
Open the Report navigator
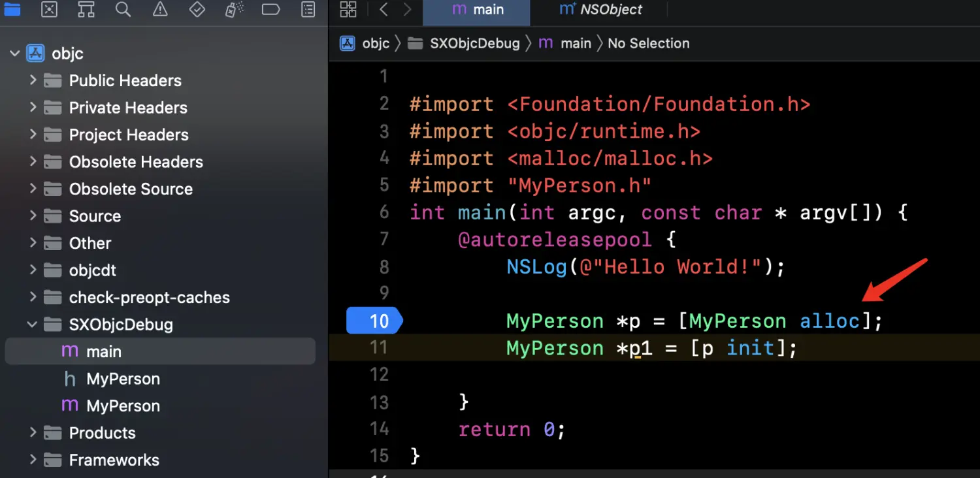coord(308,9)
